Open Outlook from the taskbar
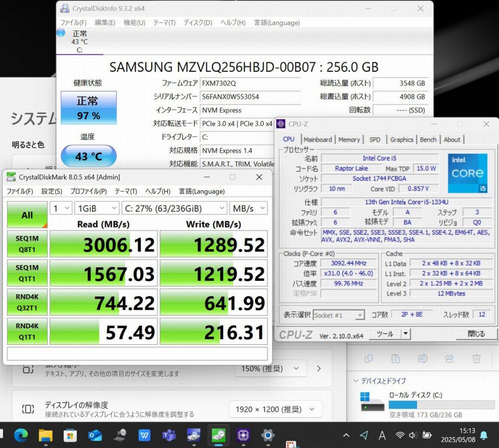499x448 pixels. point(95,435)
